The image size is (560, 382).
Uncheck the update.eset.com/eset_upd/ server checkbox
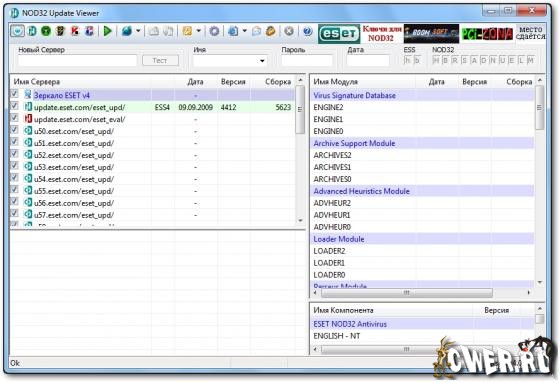coord(14,106)
